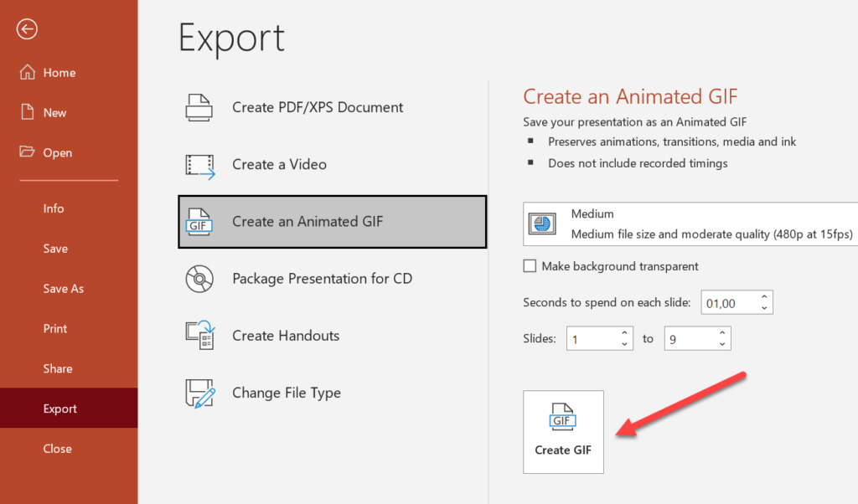Select Create a Video option
This screenshot has width=858, height=504.
[332, 164]
